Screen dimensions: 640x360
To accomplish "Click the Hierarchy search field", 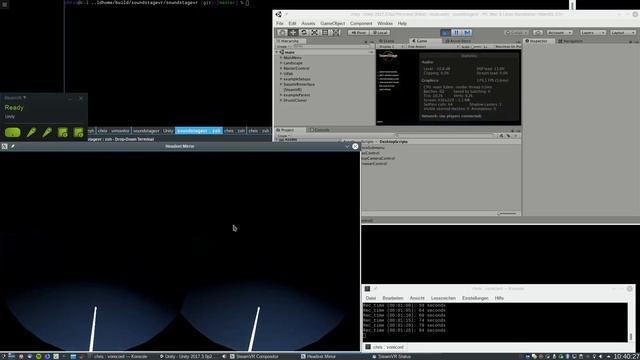I will (x=331, y=47).
